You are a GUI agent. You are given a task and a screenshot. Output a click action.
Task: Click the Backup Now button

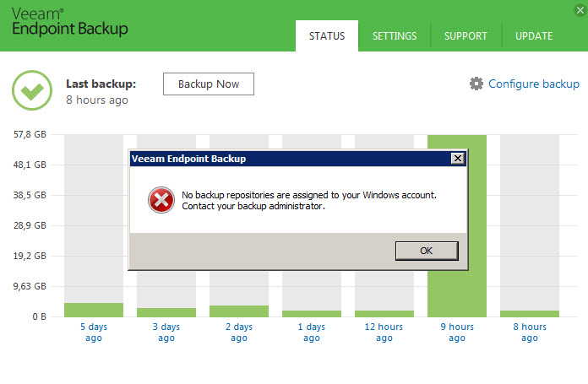point(209,84)
